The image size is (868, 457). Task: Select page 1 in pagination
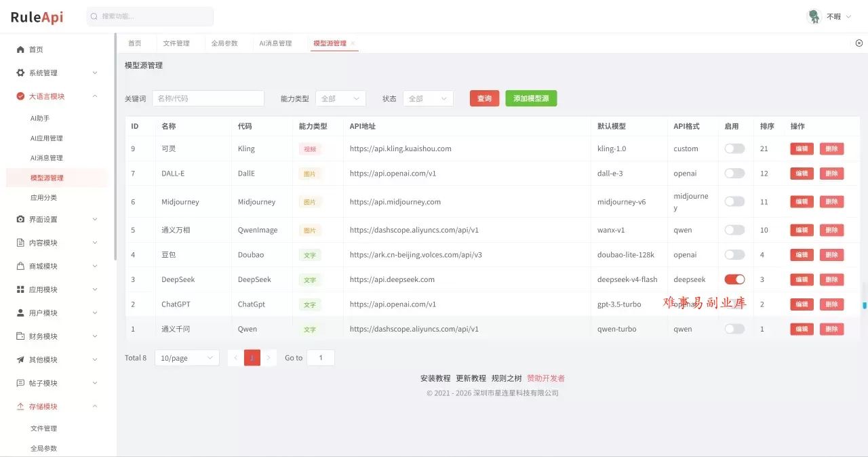tap(252, 357)
